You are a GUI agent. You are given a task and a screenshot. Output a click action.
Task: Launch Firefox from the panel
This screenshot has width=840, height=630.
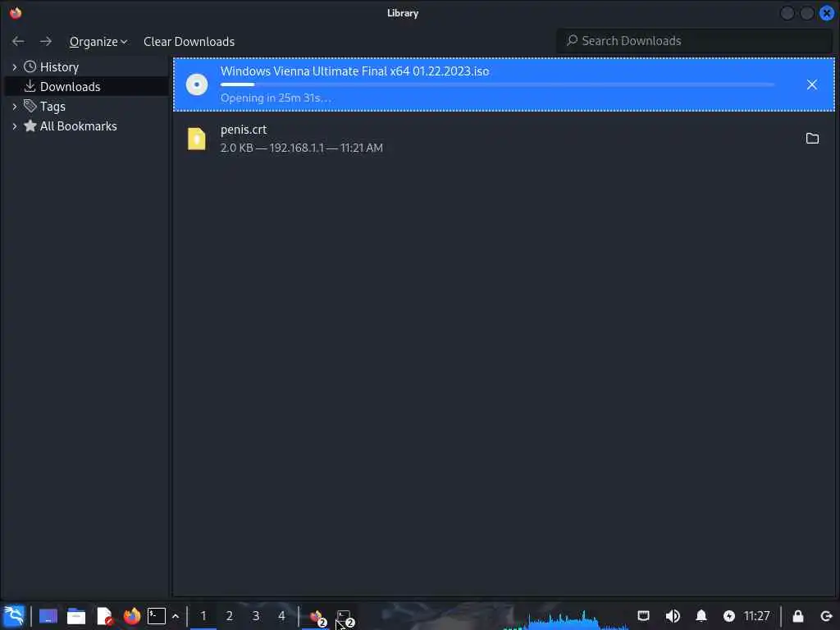pyautogui.click(x=132, y=616)
